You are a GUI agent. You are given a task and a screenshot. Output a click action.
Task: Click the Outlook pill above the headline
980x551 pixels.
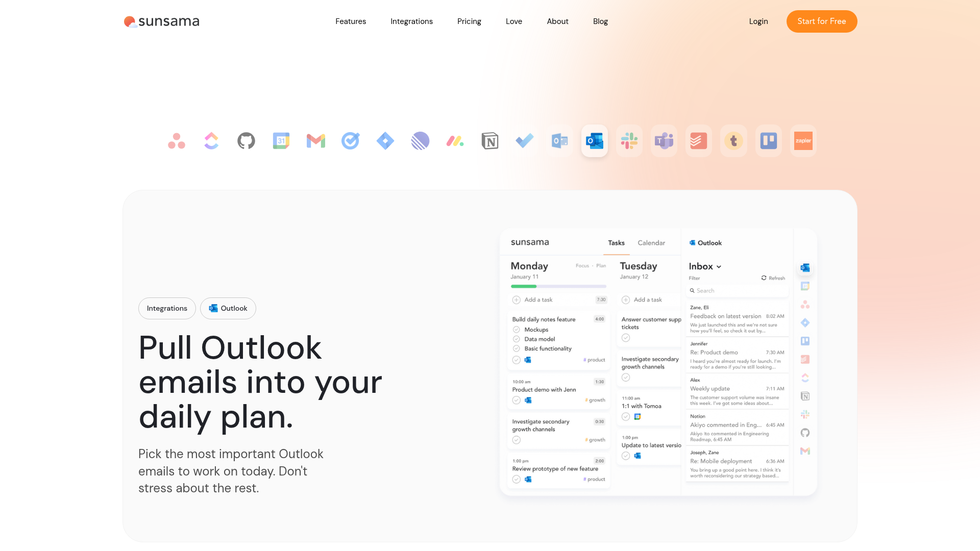[228, 309]
